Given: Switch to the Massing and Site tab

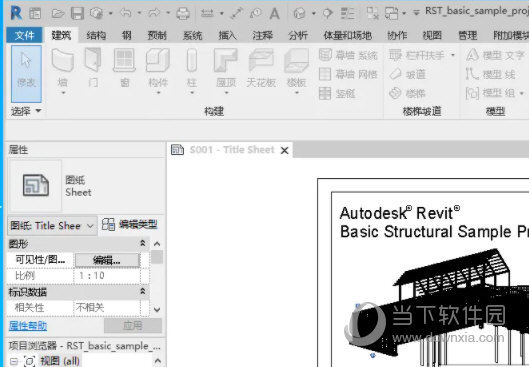Looking at the screenshot, I should pyautogui.click(x=347, y=35).
